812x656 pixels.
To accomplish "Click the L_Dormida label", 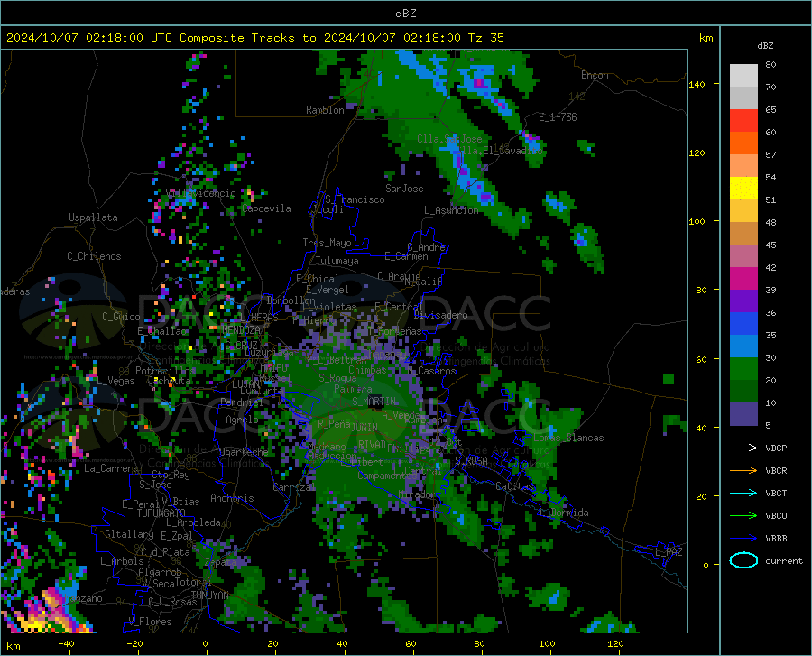I will [x=563, y=513].
